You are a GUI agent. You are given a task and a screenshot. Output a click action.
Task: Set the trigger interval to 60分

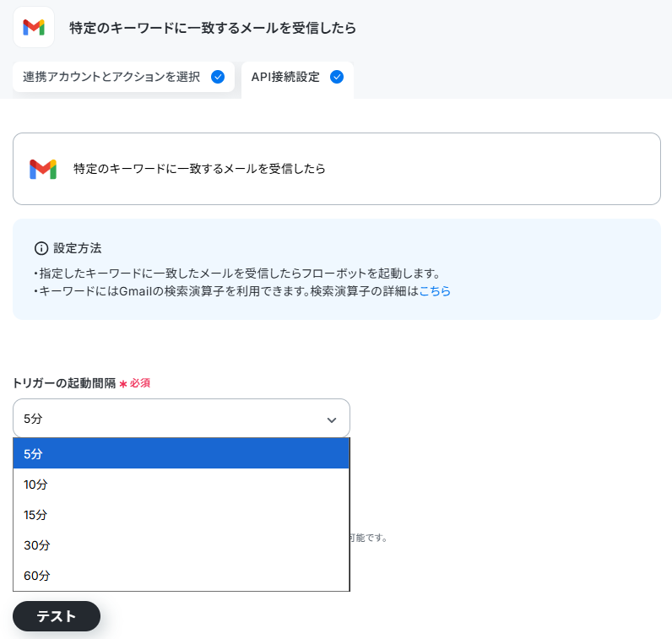[182, 576]
